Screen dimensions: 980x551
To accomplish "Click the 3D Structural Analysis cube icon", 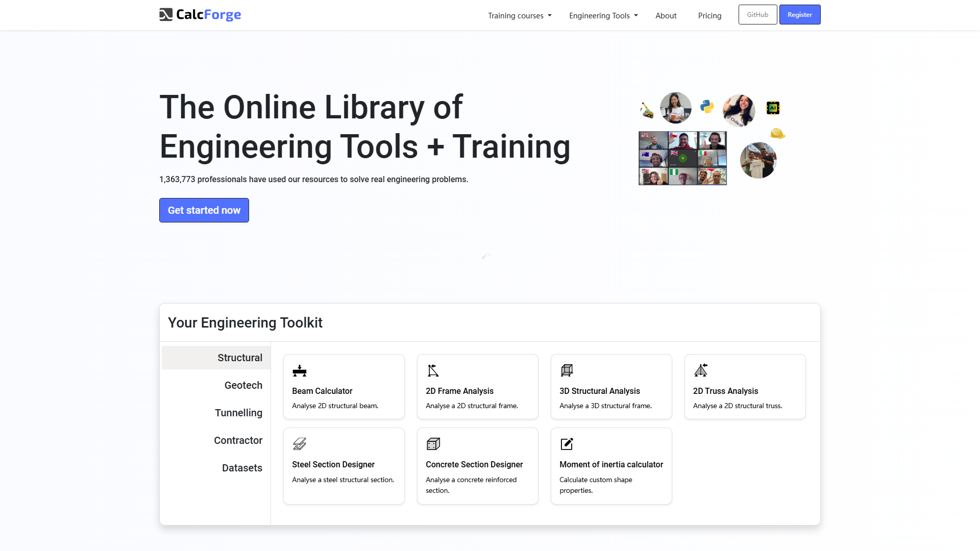I will click(567, 371).
